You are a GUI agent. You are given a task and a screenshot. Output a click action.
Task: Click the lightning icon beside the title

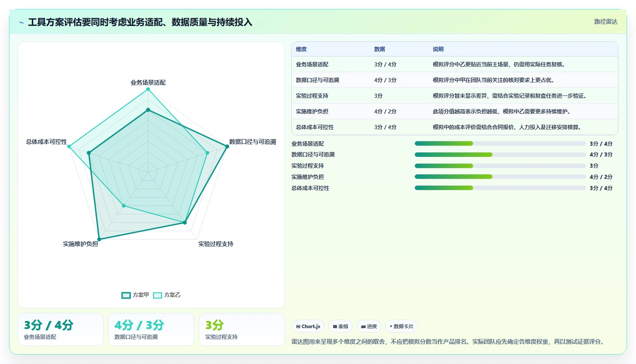(21, 22)
